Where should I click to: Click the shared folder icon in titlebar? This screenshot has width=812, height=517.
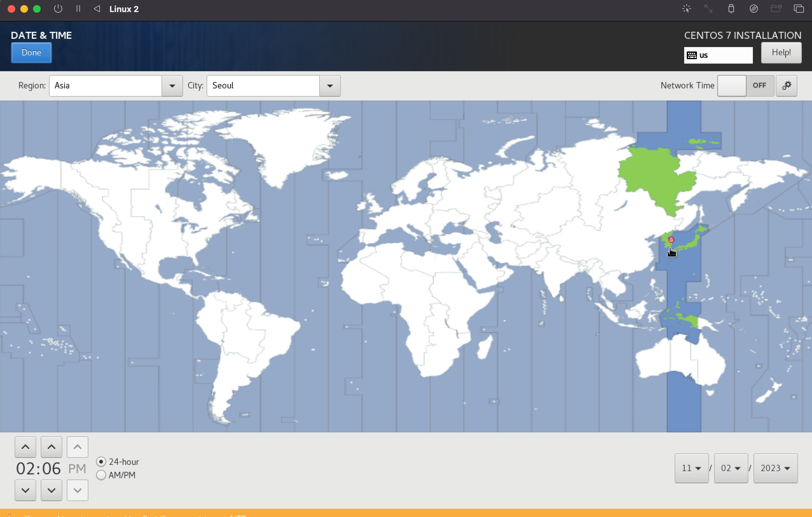point(776,9)
